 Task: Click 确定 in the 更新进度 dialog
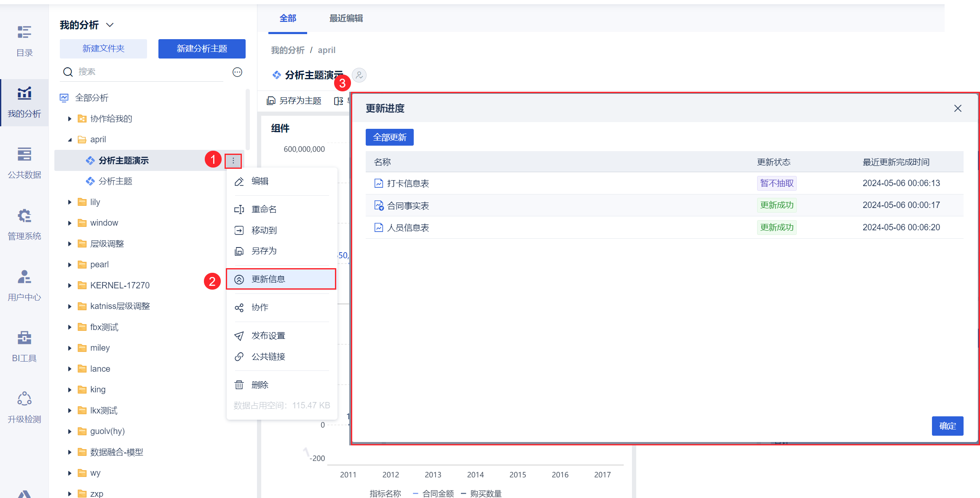pos(947,426)
